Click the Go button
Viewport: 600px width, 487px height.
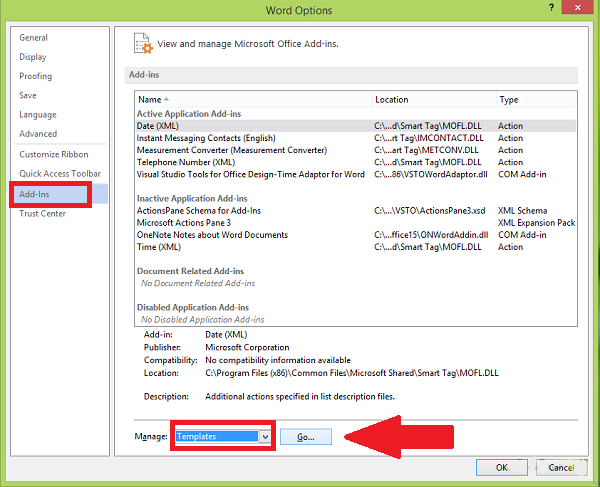pyautogui.click(x=305, y=437)
